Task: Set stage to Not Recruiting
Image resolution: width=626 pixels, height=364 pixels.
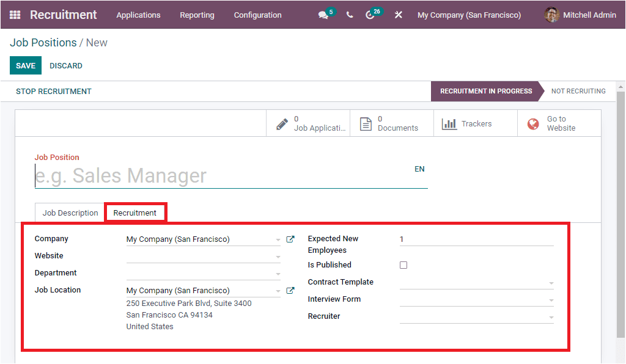Action: coord(578,91)
